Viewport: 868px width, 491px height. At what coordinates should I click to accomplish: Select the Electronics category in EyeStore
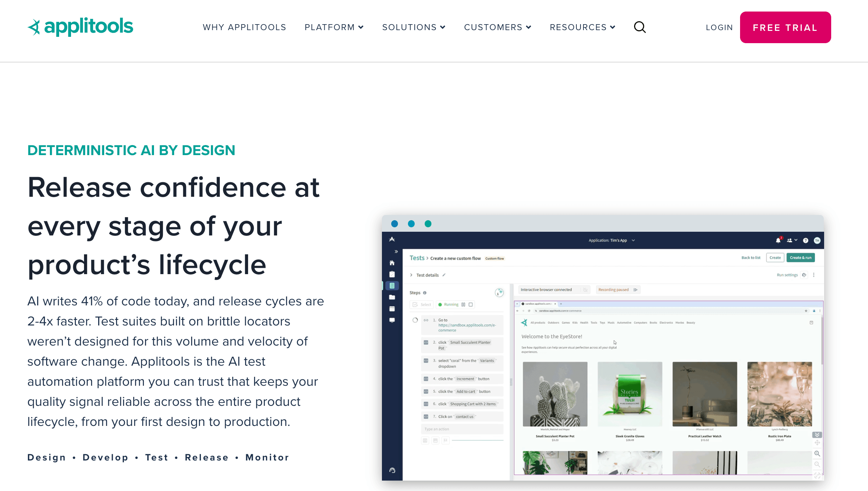point(666,323)
